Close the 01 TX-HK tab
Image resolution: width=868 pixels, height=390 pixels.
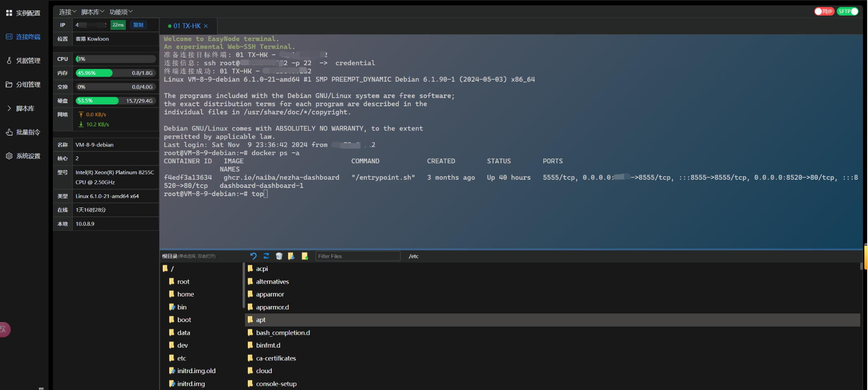click(206, 26)
